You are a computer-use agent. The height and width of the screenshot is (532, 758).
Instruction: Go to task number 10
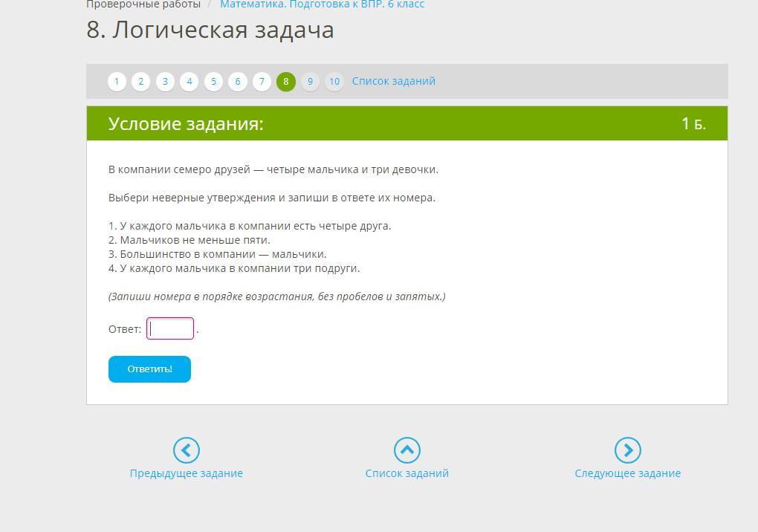coord(334,81)
